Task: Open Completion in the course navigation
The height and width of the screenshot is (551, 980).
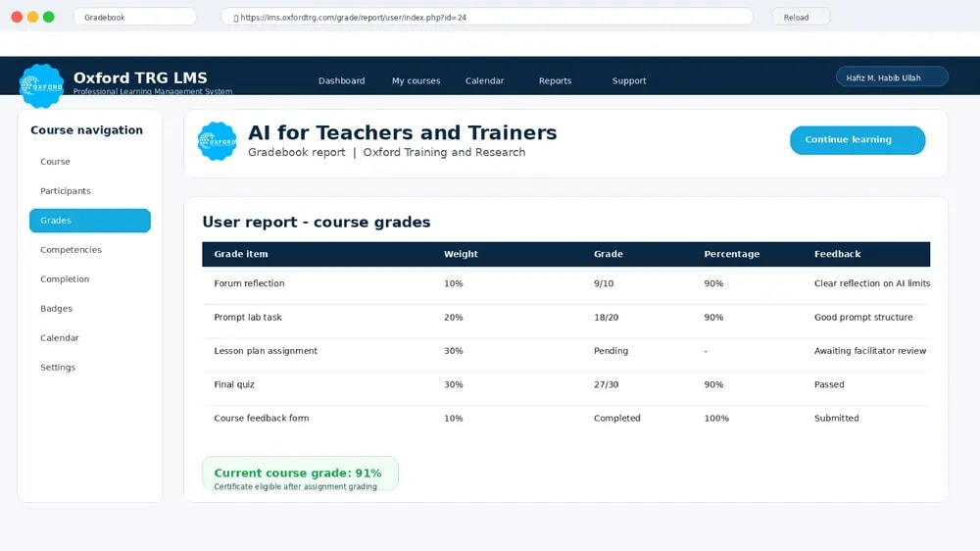Action: click(65, 279)
